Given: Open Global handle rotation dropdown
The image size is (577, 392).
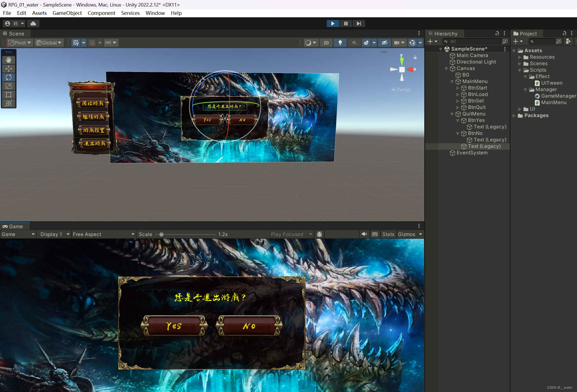Looking at the screenshot, I should point(49,43).
